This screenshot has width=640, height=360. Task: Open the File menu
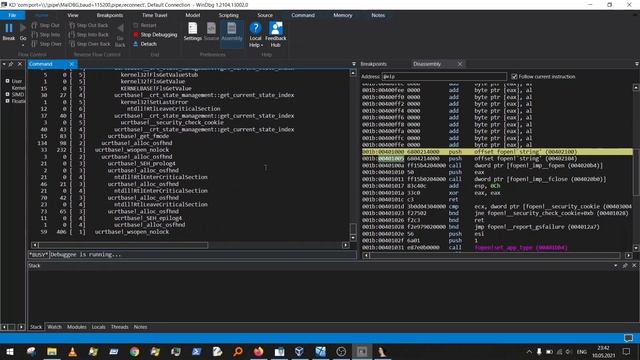click(12, 15)
